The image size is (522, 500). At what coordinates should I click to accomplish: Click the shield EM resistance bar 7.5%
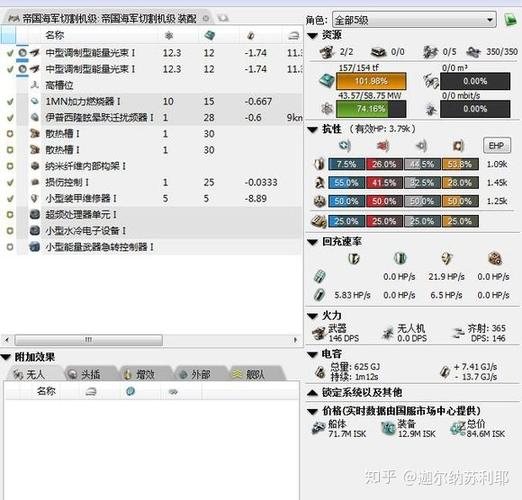coord(346,164)
